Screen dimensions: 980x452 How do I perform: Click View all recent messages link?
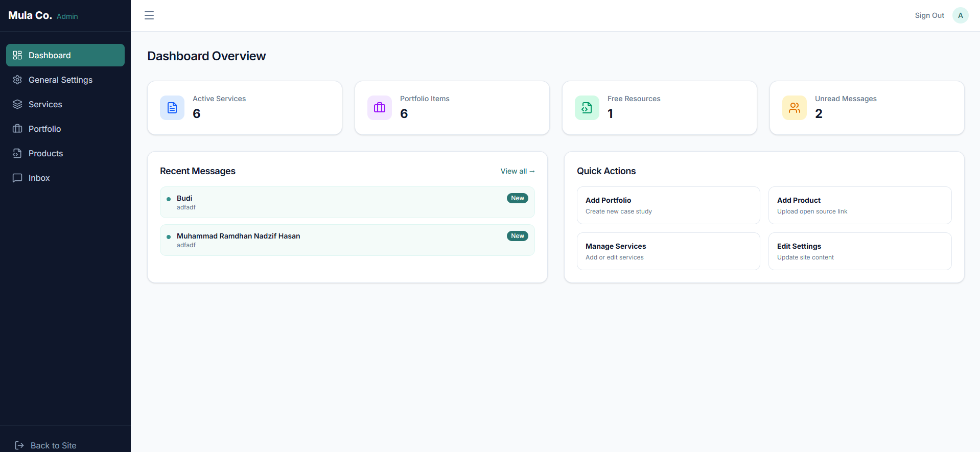tap(518, 171)
